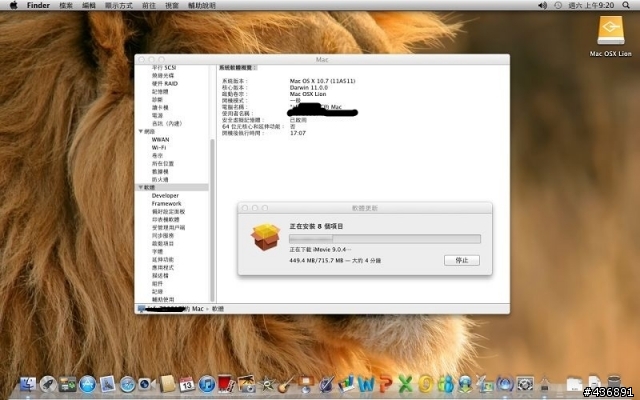Viewport: 640px width, 400px height.
Task: Launch FaceTime from the Dock
Action: (147, 384)
